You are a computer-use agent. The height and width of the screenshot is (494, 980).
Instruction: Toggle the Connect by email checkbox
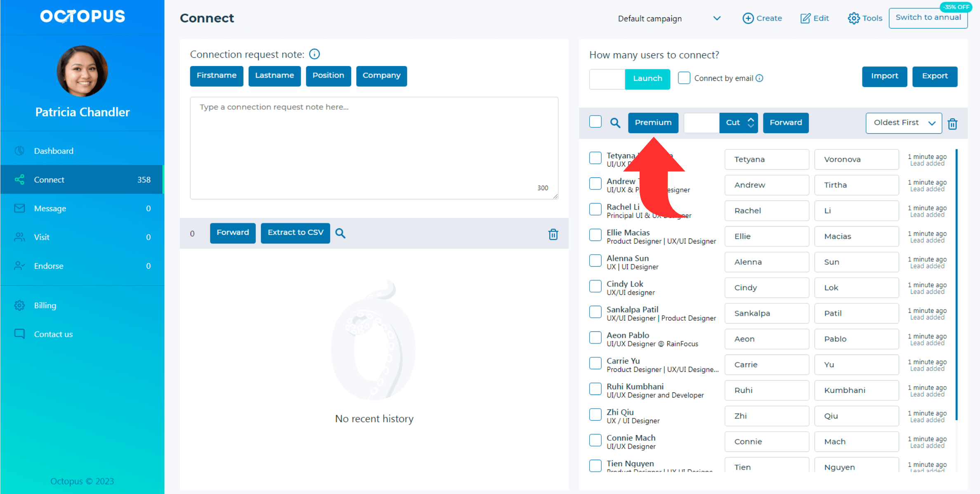[x=683, y=78]
